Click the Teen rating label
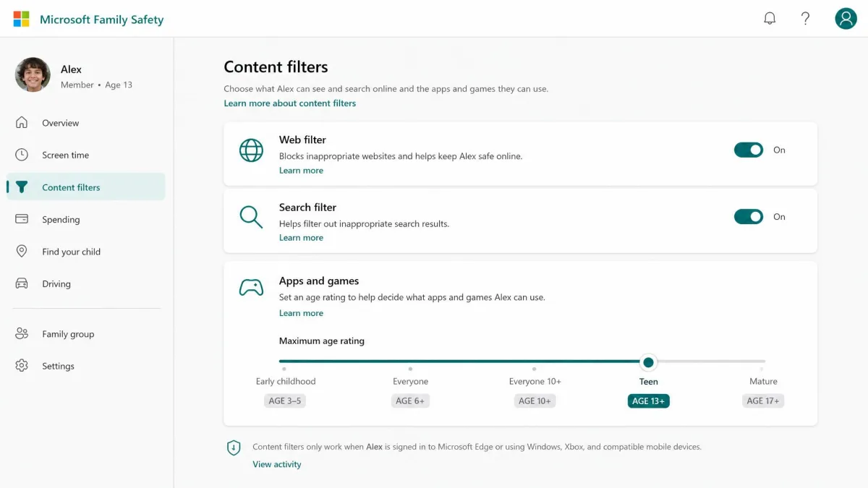The height and width of the screenshot is (488, 868). click(x=648, y=381)
